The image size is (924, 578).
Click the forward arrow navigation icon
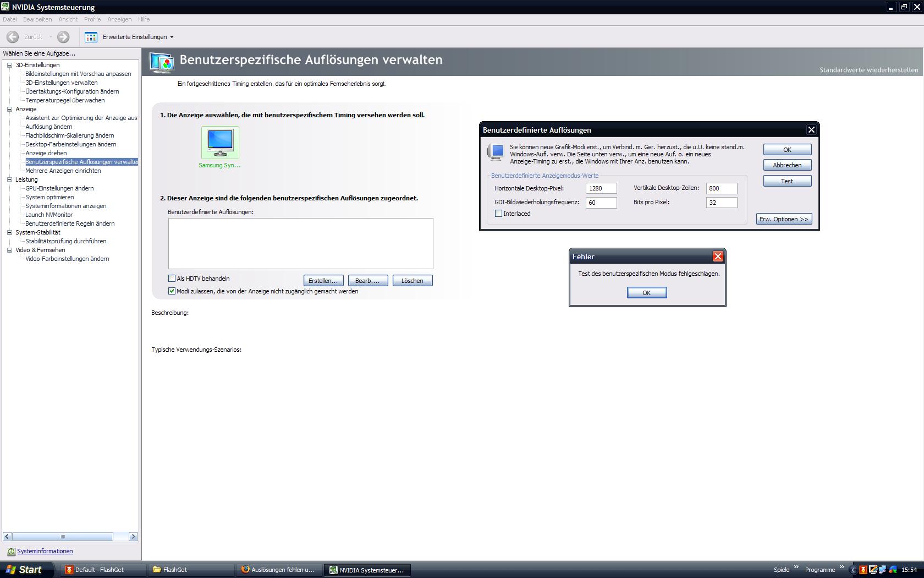click(63, 37)
